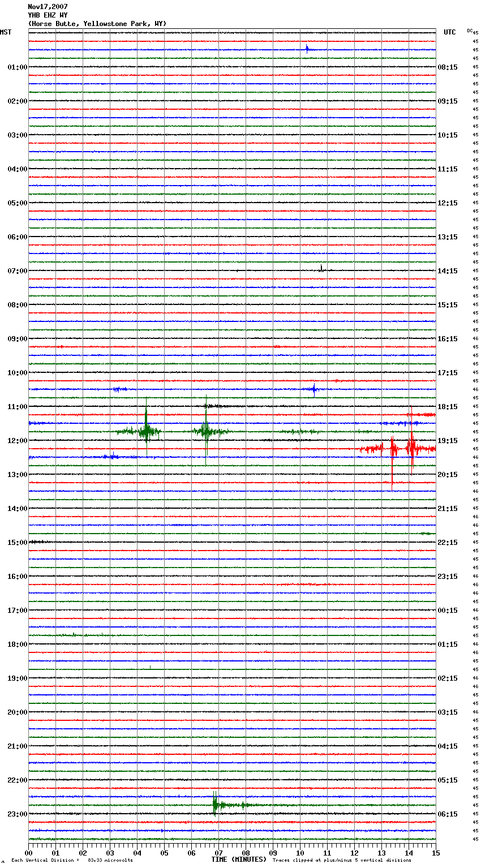
Task: Click the TIME (MINUTES) axis title
Action: click(239, 860)
